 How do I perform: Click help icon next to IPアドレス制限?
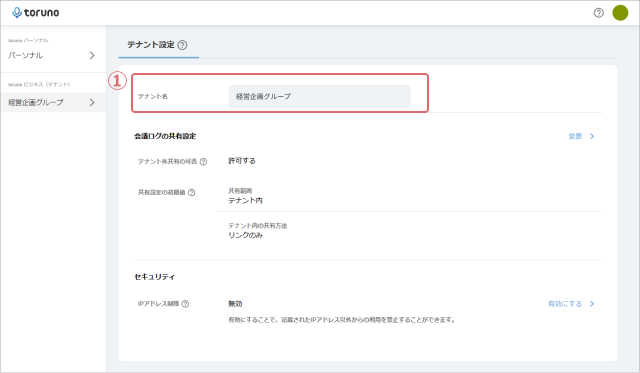point(185,304)
